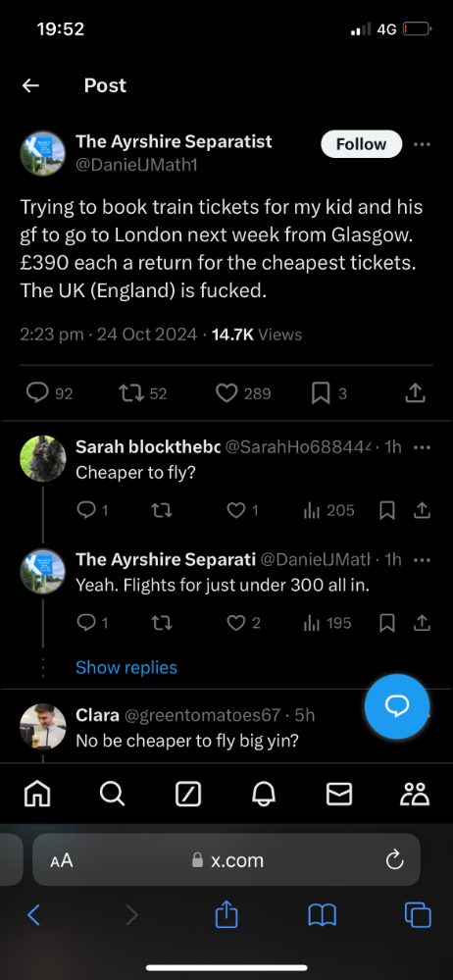Tap the x.com address bar
The width and height of the screenshot is (453, 980).
pos(226,860)
